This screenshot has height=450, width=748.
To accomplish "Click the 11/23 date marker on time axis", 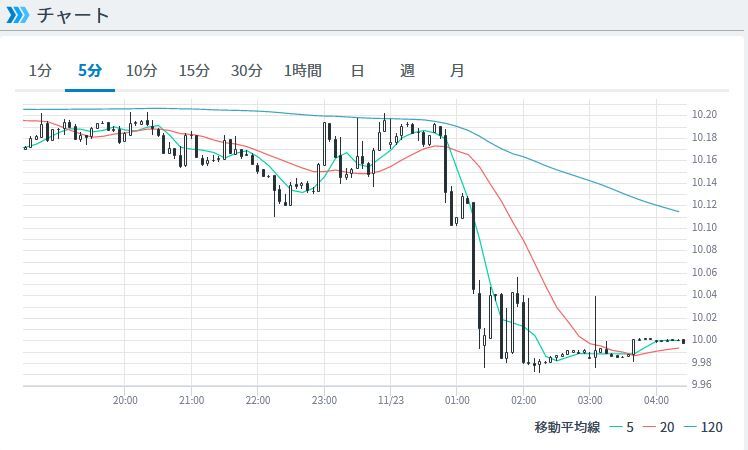I will coord(390,400).
